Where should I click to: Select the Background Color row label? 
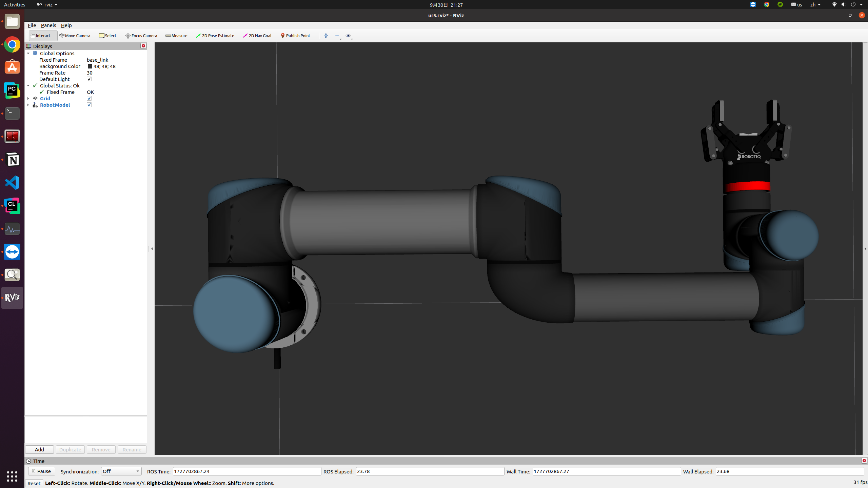[60, 66]
